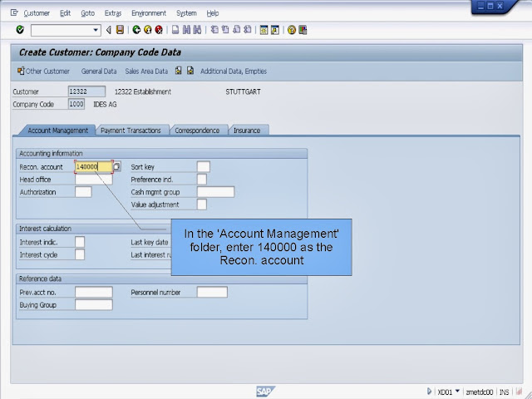Click the Find binoculars icon
Screen dimensions: 532x399
tap(186, 30)
